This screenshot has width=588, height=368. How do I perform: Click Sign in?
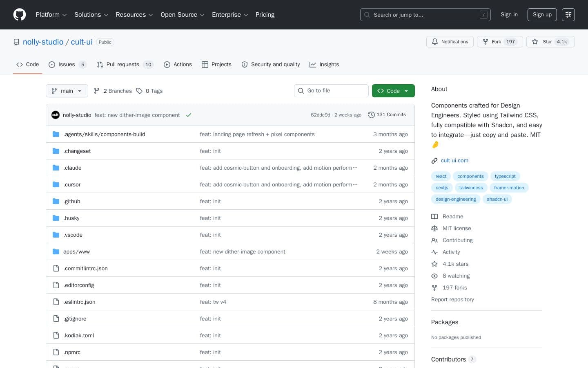coord(509,15)
